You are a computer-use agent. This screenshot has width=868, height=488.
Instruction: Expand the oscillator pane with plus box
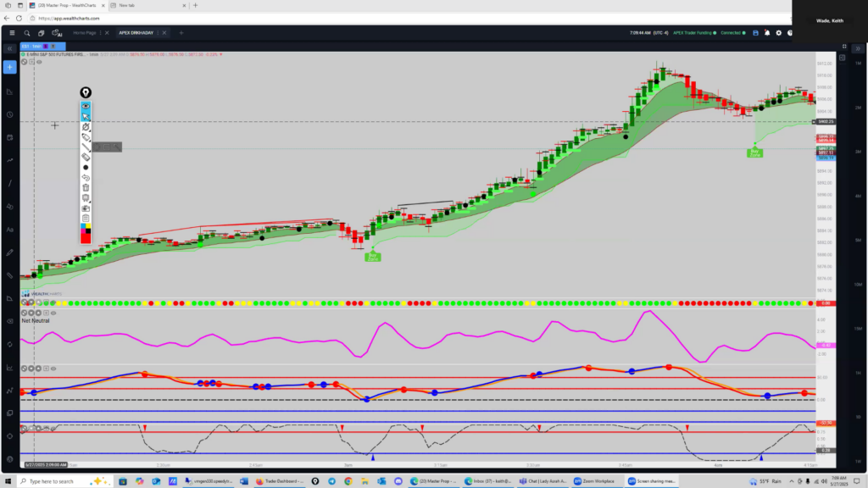(46, 369)
